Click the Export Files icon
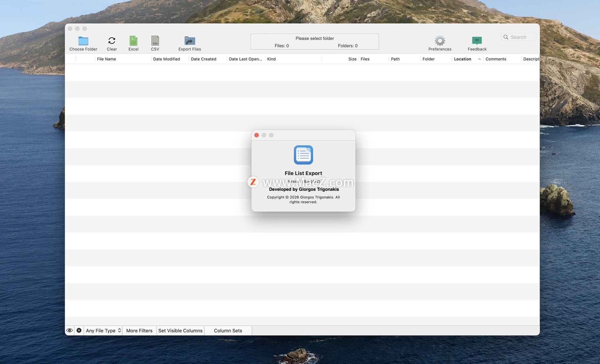600x364 pixels. [190, 41]
